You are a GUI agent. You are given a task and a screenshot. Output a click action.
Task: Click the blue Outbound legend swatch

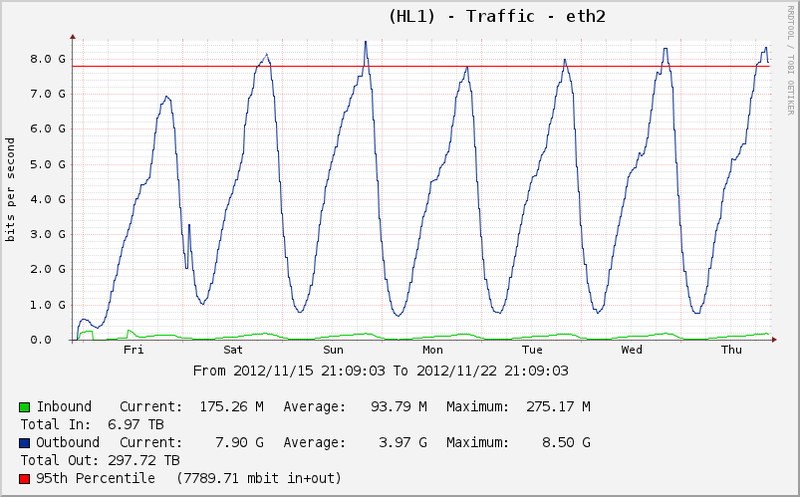coord(24,443)
